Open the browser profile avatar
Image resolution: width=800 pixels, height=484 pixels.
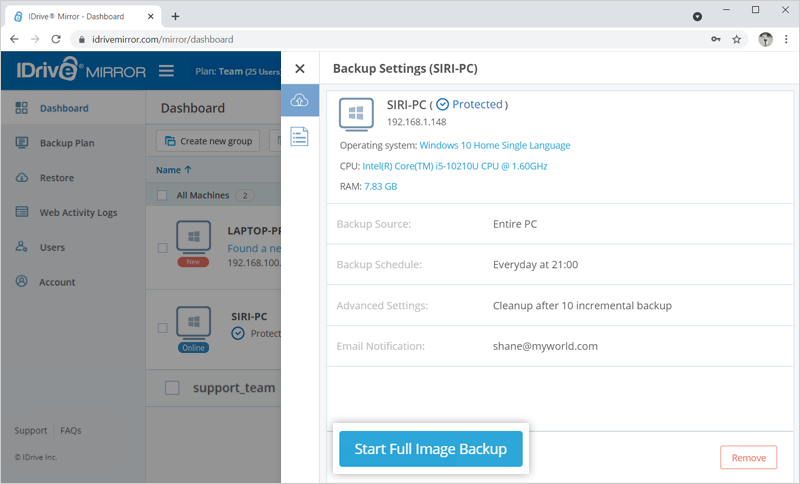(x=765, y=39)
